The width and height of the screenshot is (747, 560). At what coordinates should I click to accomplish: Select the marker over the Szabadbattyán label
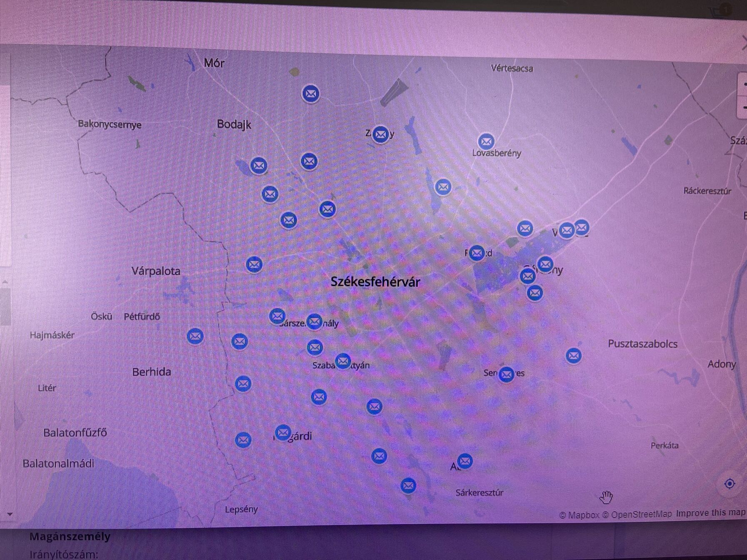click(x=343, y=361)
